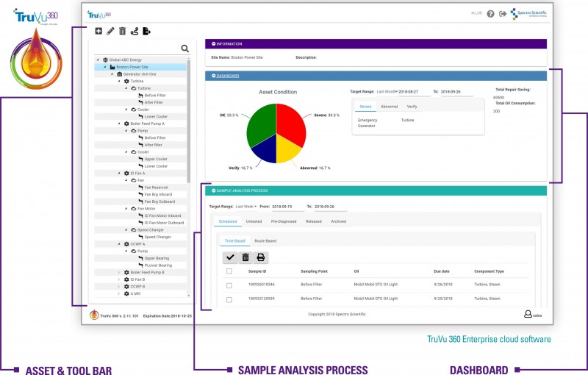Click the printer icon above sample table
The height and width of the screenshot is (375, 588).
point(261,257)
